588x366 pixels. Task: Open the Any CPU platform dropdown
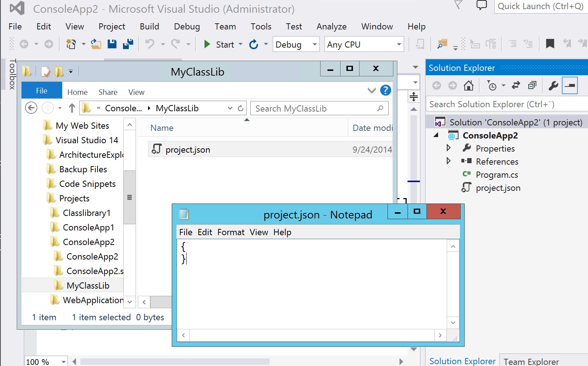(399, 44)
